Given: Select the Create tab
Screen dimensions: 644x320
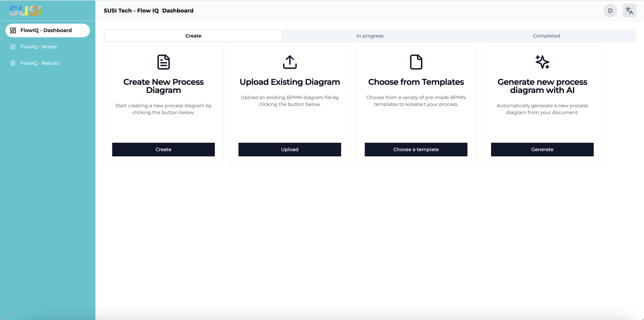Looking at the screenshot, I should click(193, 36).
